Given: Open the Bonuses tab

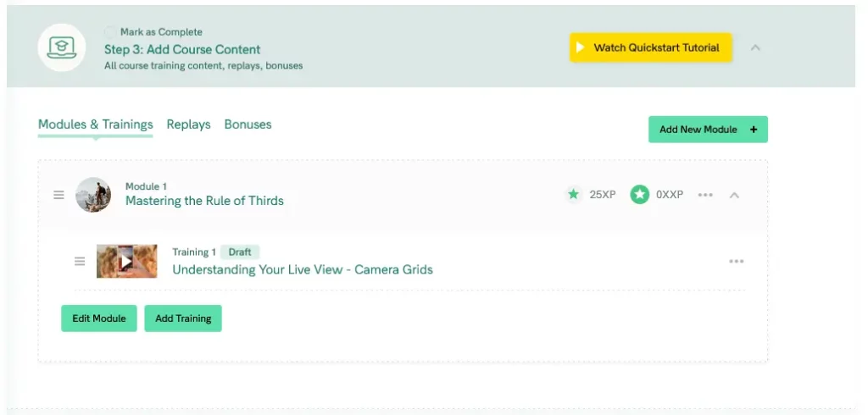Looking at the screenshot, I should tap(248, 125).
